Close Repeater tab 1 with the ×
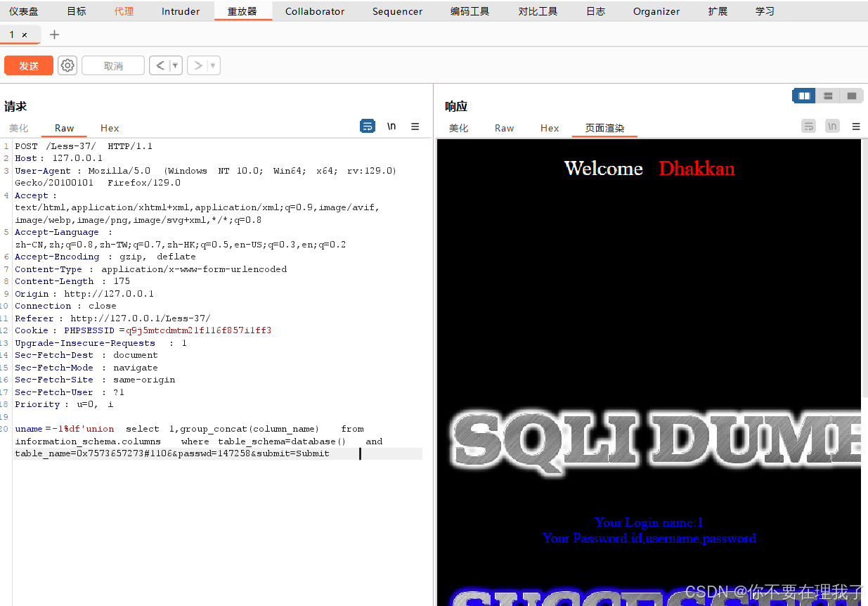This screenshot has height=606, width=868. 25,34
